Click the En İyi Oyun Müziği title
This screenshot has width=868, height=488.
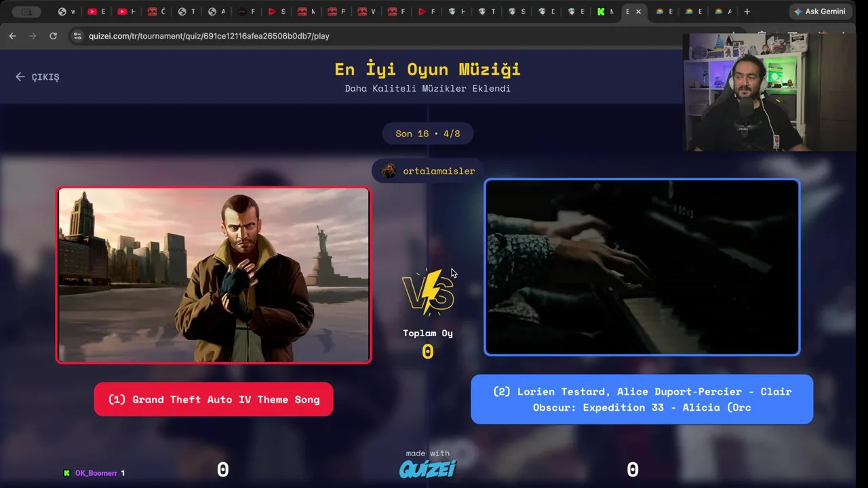tap(428, 68)
